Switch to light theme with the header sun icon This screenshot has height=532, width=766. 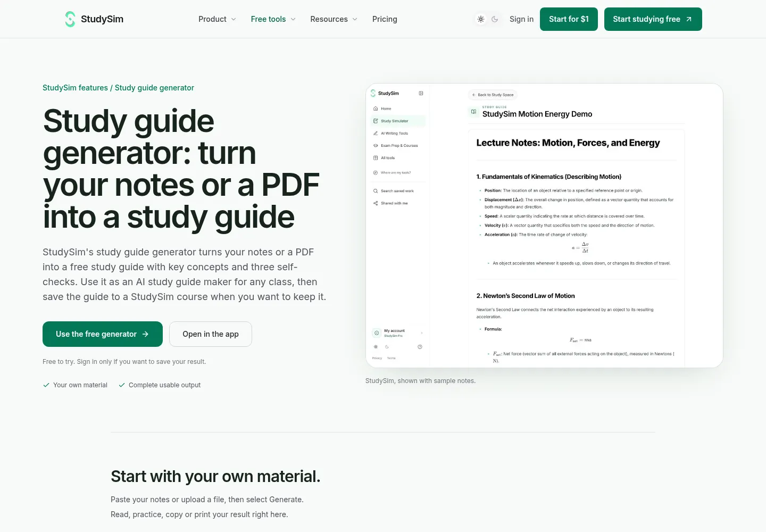(x=481, y=19)
